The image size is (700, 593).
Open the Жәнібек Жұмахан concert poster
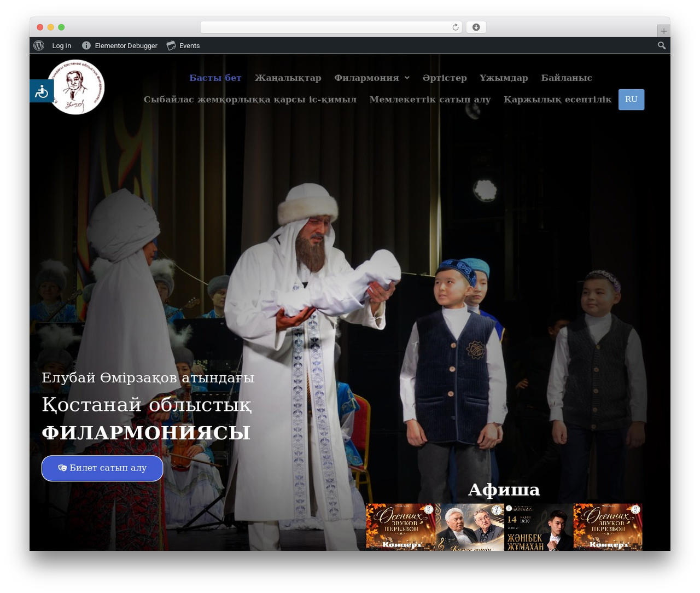pos(539,527)
